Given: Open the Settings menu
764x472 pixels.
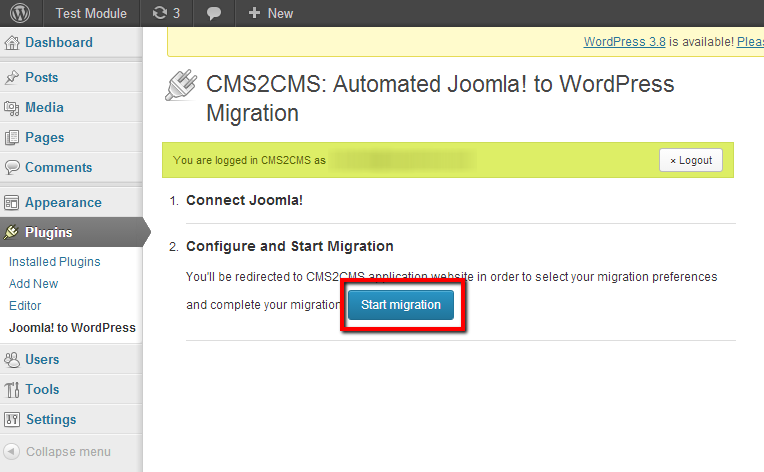Looking at the screenshot, I should click(51, 419).
